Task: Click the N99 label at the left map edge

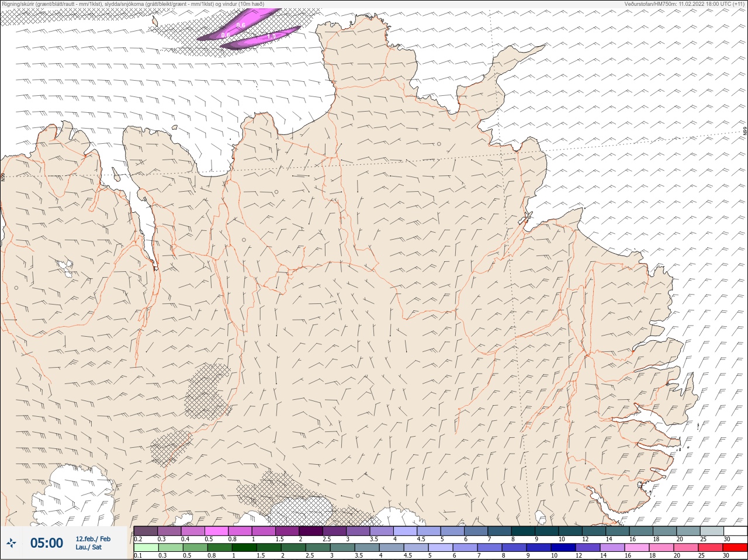Action: click(x=3, y=177)
